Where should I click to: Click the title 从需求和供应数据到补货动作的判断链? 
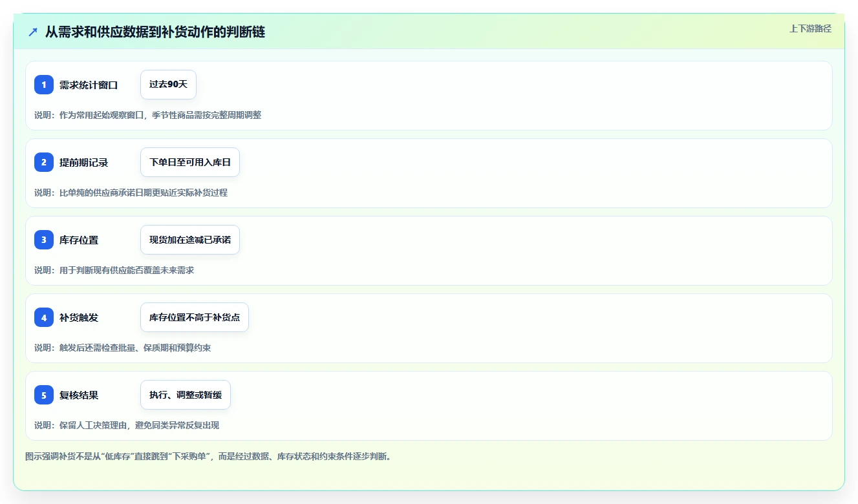(155, 32)
